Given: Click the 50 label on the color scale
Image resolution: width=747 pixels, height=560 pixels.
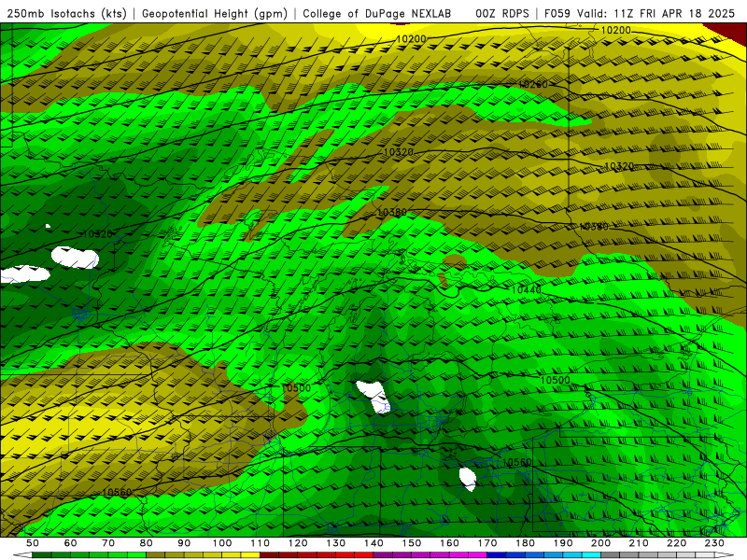Looking at the screenshot, I should pyautogui.click(x=33, y=543).
